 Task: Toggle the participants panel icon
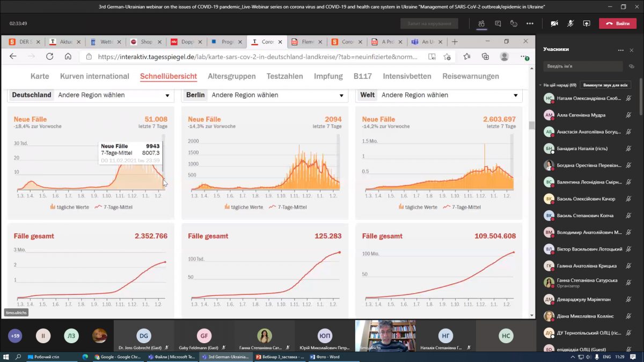point(481,24)
